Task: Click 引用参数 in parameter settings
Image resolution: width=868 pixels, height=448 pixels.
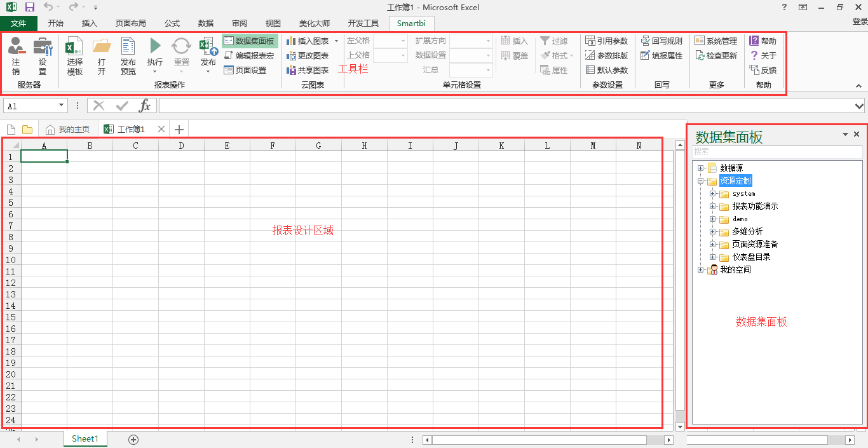Action: (x=607, y=41)
